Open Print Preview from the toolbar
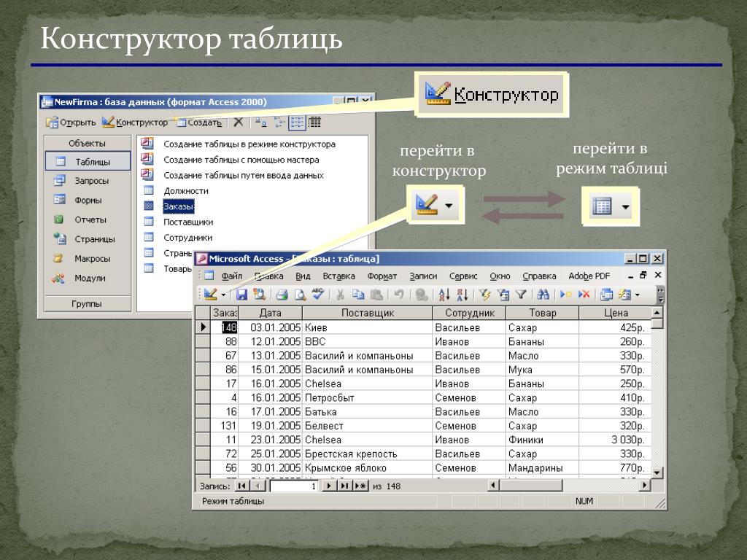Viewport: 747px width, 560px height. tap(300, 295)
